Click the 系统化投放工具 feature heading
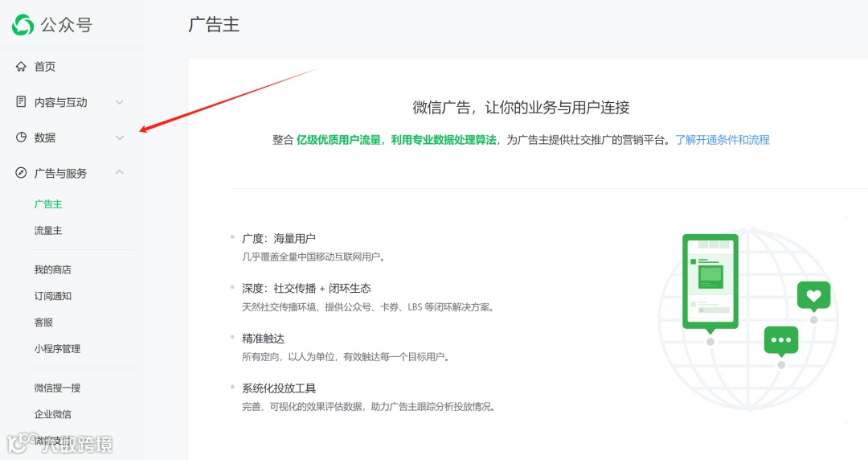868x460 pixels. pyautogui.click(x=279, y=388)
